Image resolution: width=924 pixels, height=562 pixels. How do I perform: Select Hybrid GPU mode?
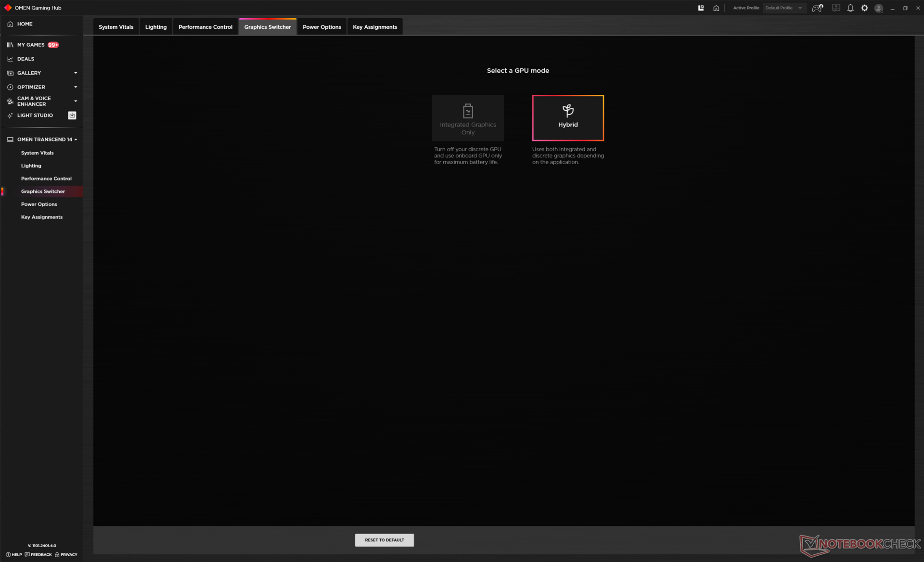[568, 118]
